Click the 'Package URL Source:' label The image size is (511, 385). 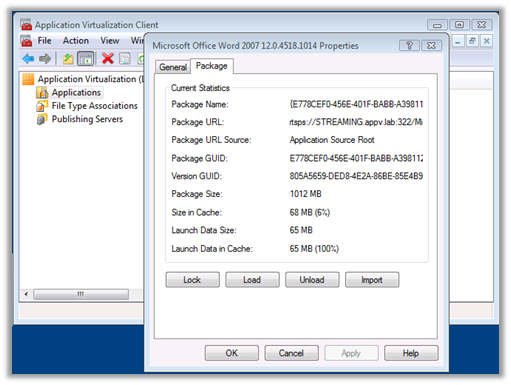point(211,140)
